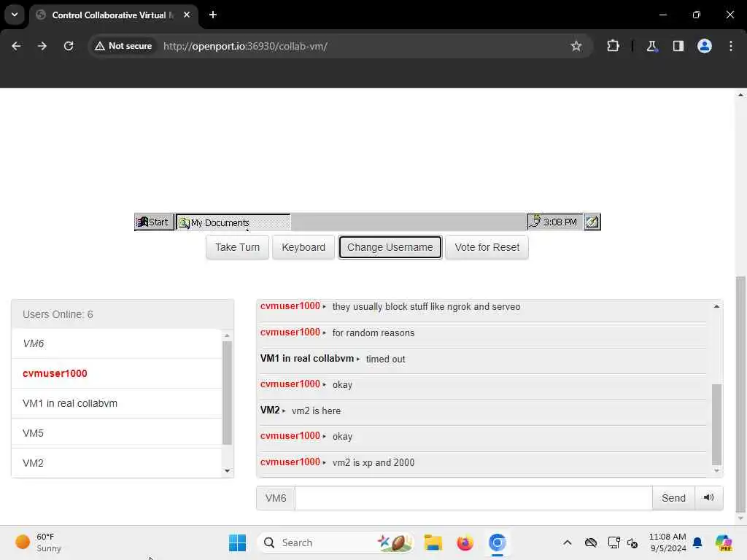Click the Not secure site warning
747x560 pixels.
coord(124,46)
